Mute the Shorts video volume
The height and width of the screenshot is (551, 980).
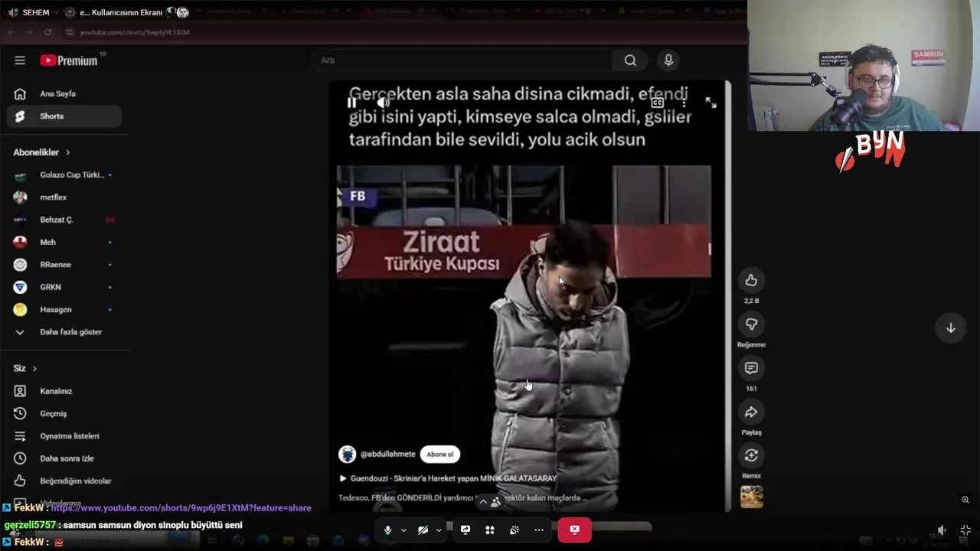click(384, 103)
